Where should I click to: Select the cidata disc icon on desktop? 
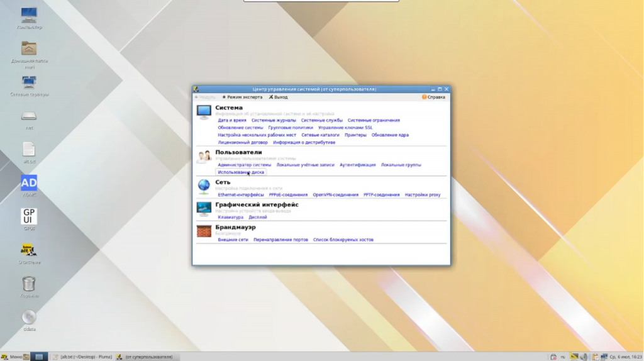coord(29,317)
